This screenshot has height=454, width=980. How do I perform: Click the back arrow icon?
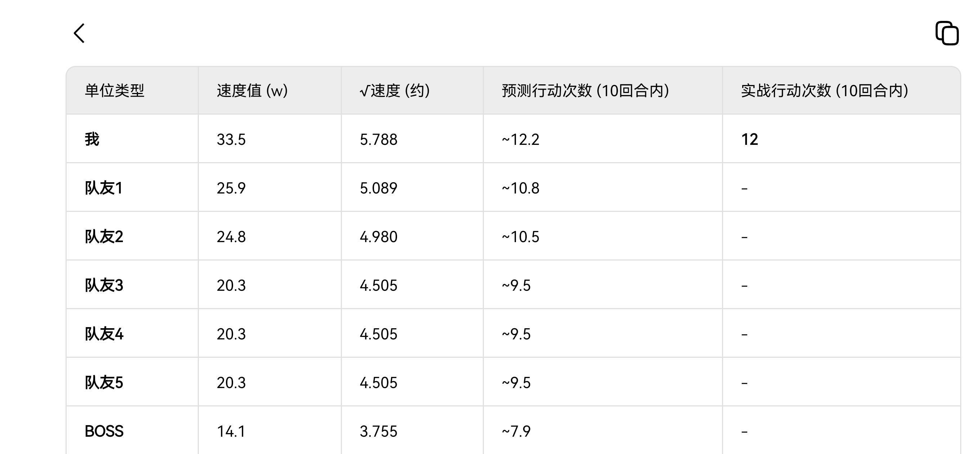point(79,34)
